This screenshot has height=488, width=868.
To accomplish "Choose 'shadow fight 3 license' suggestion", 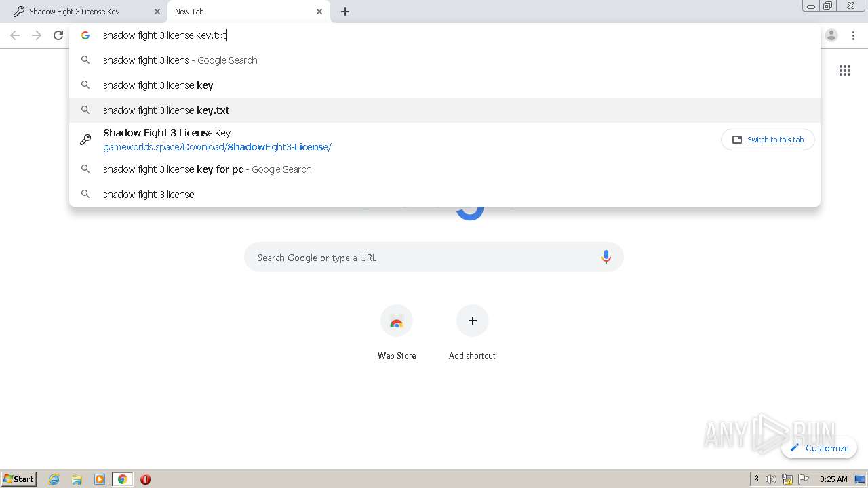I will pos(445,195).
